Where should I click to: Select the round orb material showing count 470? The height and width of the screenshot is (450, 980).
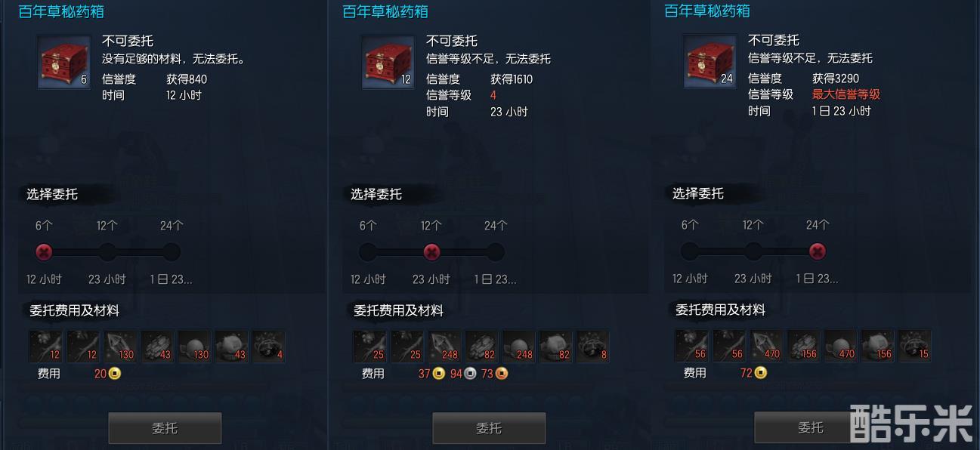click(x=840, y=346)
